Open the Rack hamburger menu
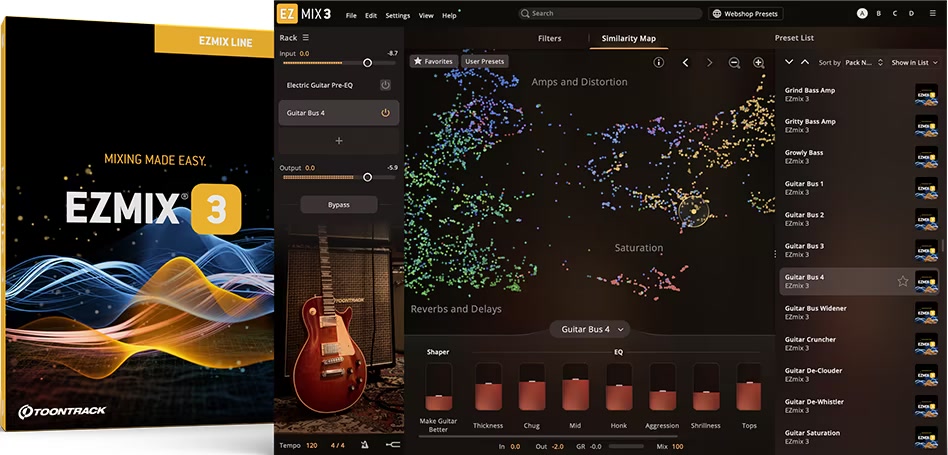 tap(306, 38)
